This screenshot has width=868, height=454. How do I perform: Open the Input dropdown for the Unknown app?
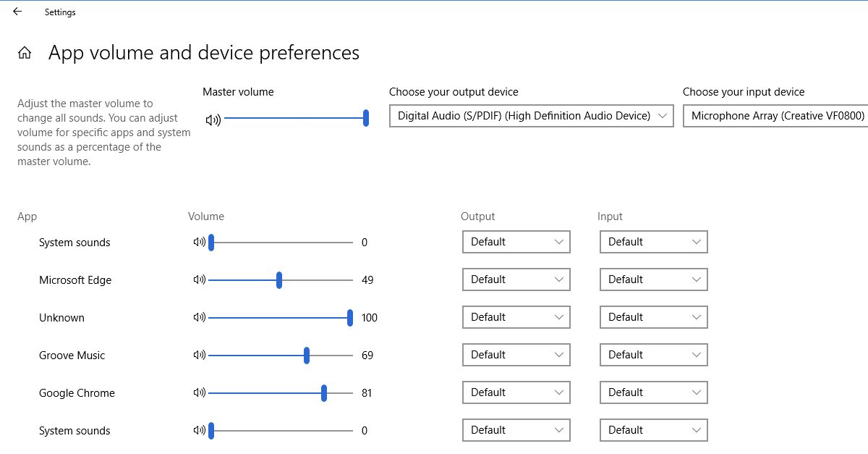click(x=653, y=317)
